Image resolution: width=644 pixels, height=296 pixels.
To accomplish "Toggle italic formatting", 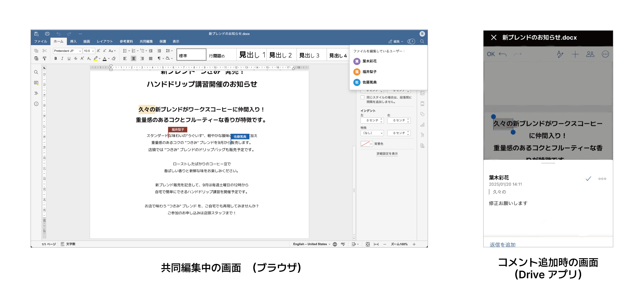I will pyautogui.click(x=62, y=59).
